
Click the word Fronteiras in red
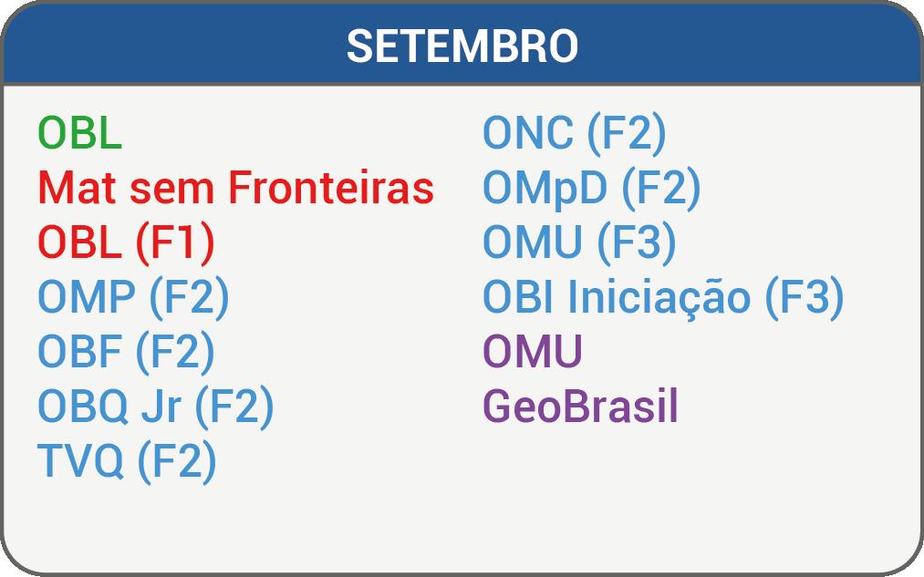[x=330, y=188]
